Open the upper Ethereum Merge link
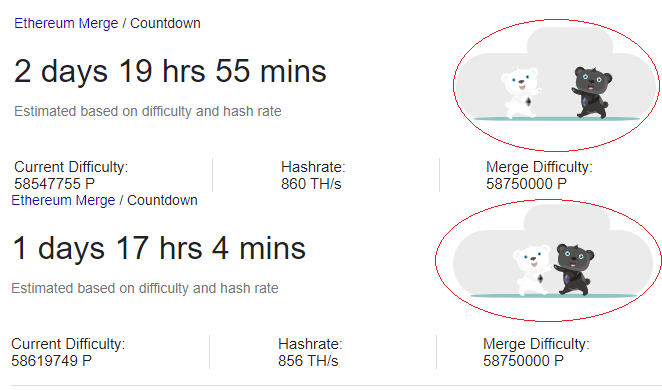This screenshot has height=390, width=662. 66,23
